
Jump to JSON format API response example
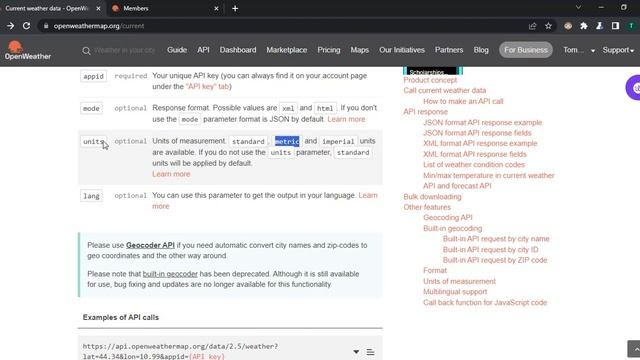[x=482, y=122]
